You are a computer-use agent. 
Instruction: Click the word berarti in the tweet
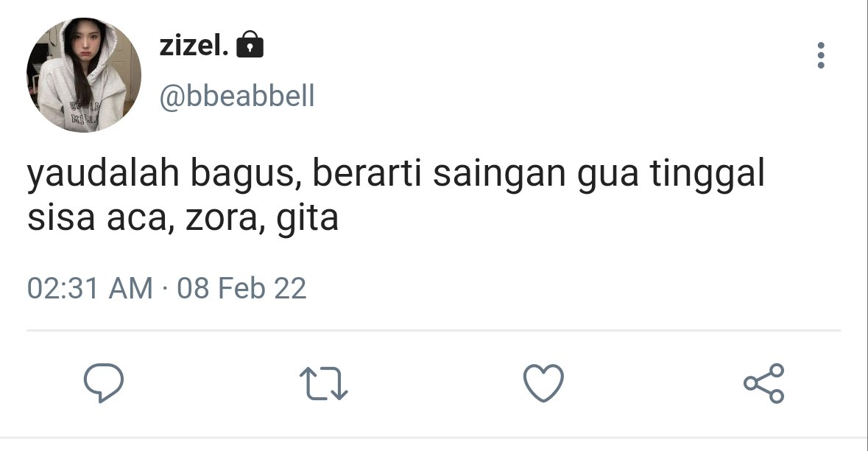pyautogui.click(x=367, y=173)
